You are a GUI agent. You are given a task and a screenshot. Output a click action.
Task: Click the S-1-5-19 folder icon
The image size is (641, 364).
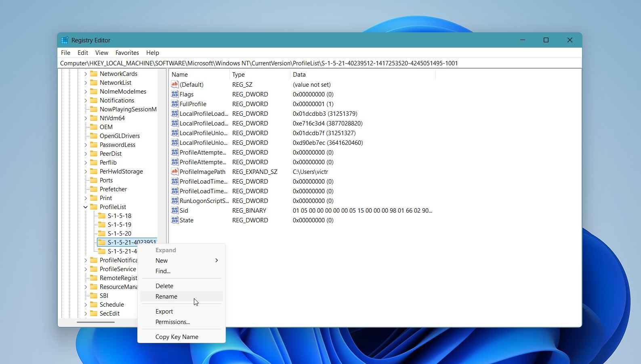tap(102, 224)
